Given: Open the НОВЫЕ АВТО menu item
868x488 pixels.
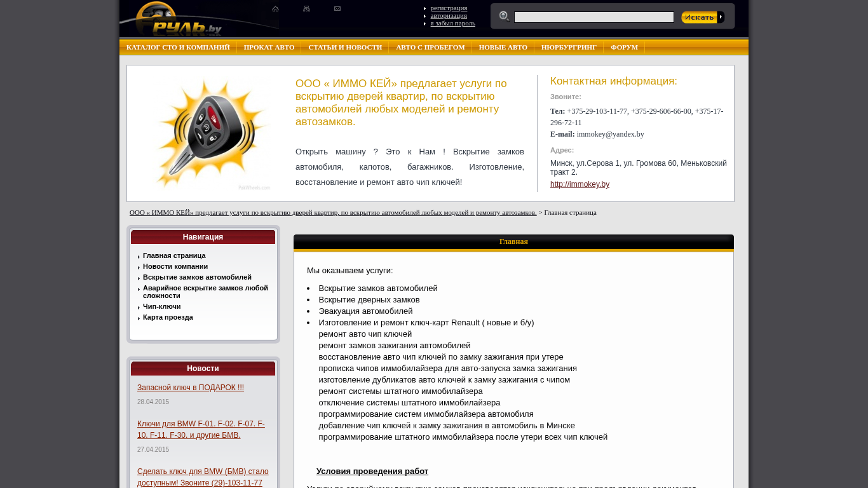Looking at the screenshot, I should click(503, 47).
